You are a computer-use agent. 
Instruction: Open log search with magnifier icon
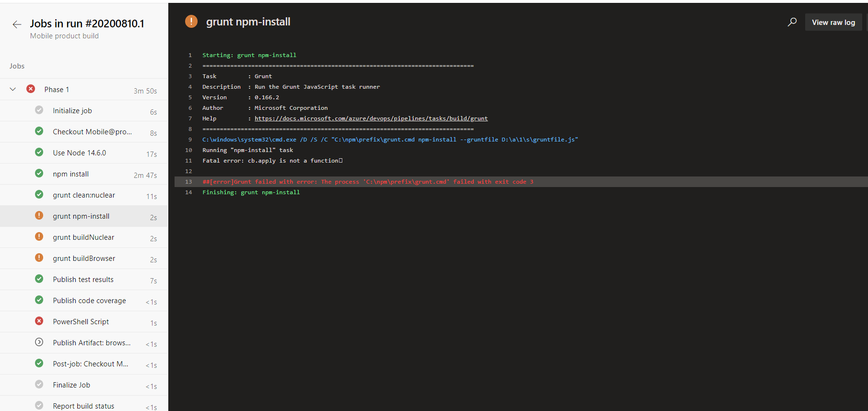point(792,22)
